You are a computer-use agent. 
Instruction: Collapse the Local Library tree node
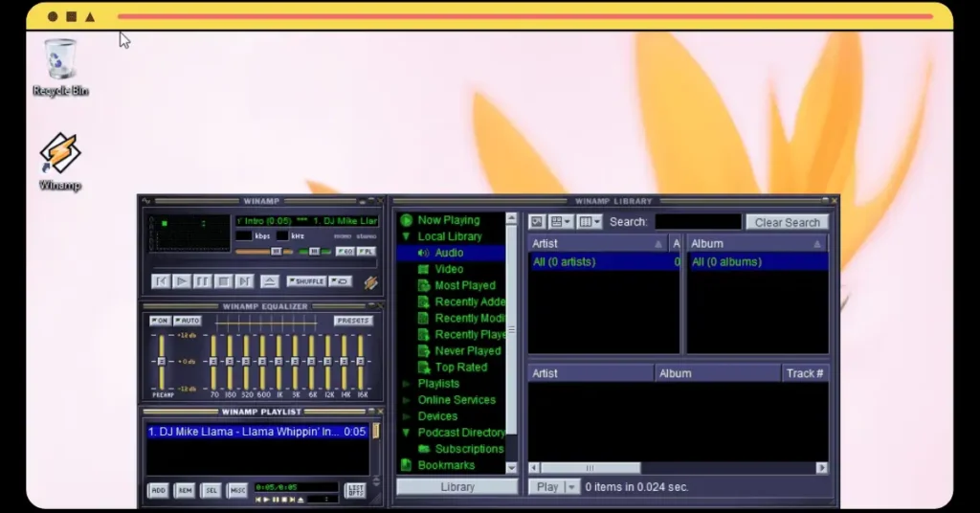[406, 236]
